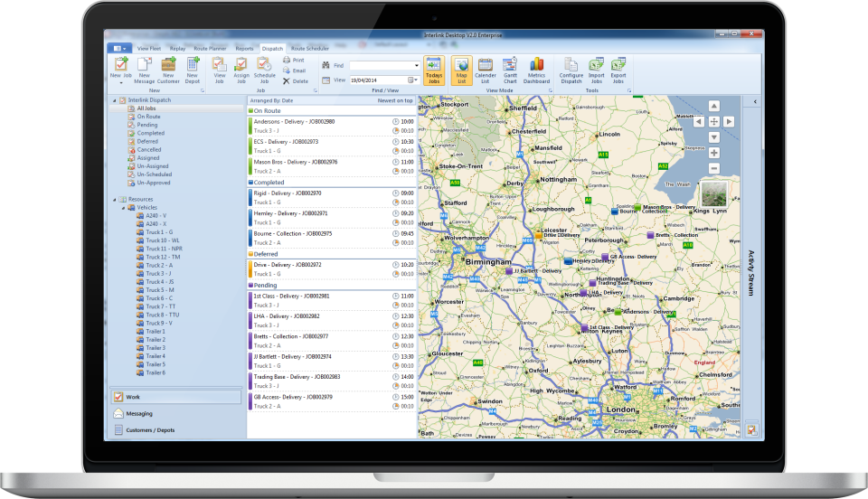Open the Find dropdown box
This screenshot has height=499, width=868.
[x=417, y=66]
